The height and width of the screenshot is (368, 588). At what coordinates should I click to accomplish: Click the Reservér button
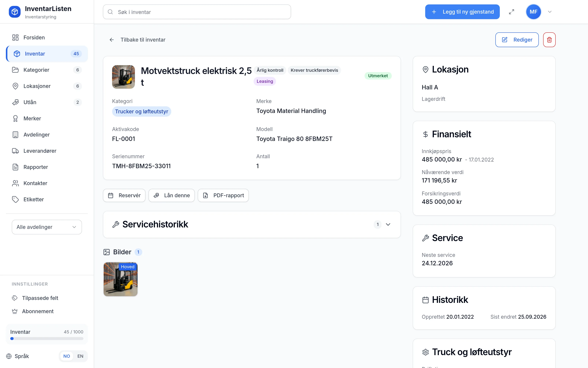(124, 195)
